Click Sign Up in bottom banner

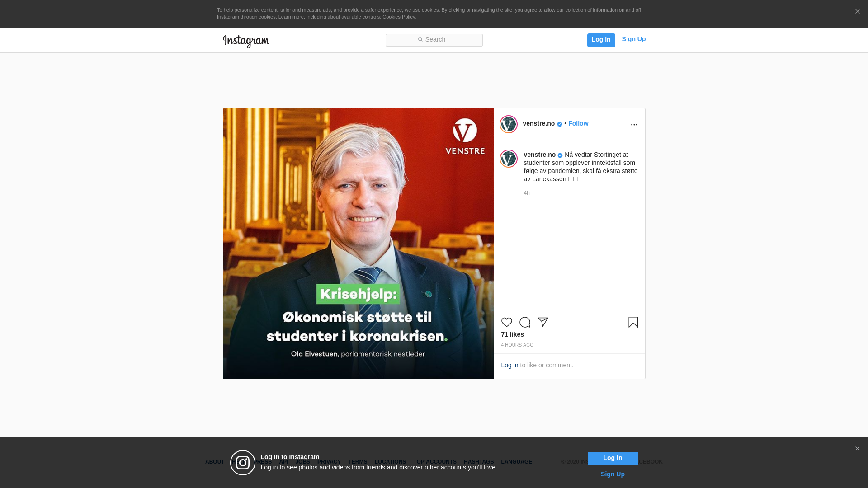click(613, 474)
